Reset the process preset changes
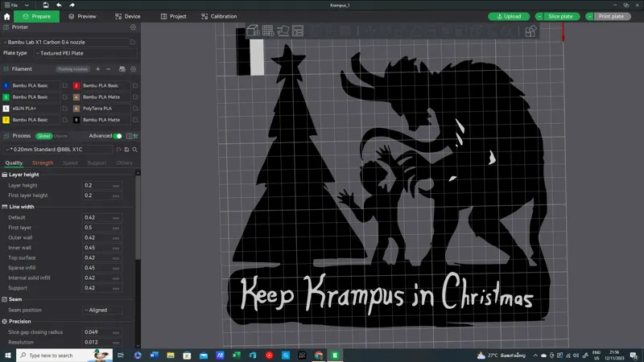 pyautogui.click(x=118, y=150)
